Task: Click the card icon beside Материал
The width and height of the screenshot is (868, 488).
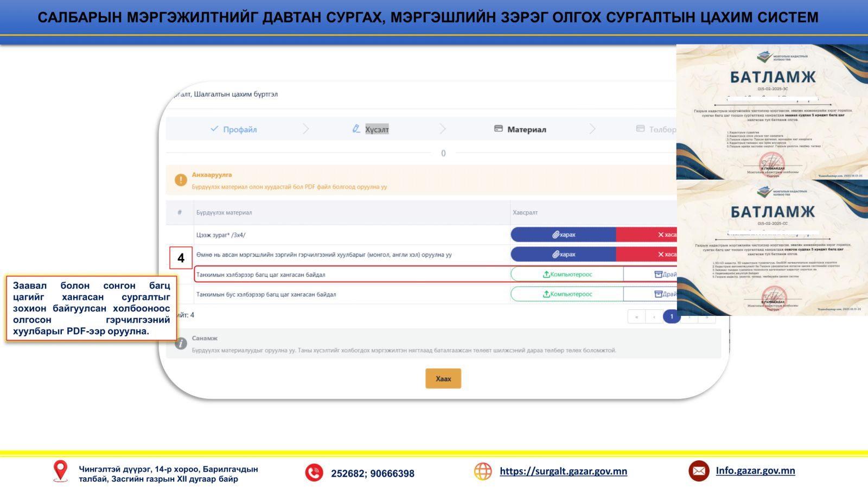Action: coord(498,129)
